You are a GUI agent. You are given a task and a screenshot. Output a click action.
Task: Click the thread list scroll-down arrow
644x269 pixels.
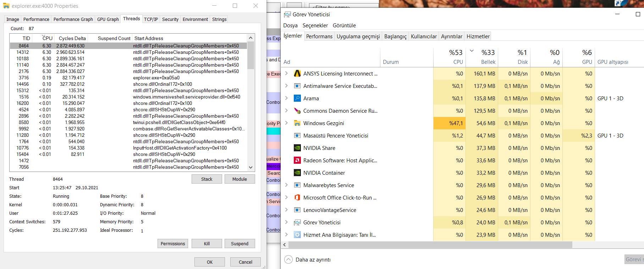tap(251, 167)
